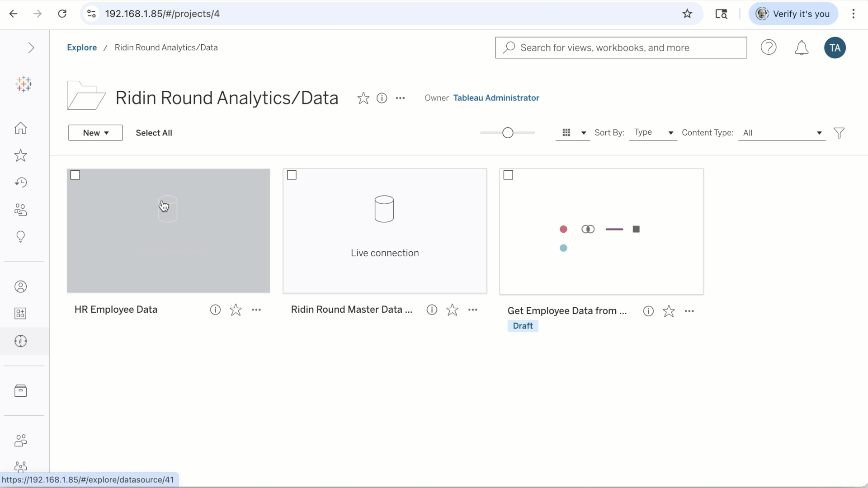
Task: Show info for HR Employee Data
Action: (x=215, y=310)
